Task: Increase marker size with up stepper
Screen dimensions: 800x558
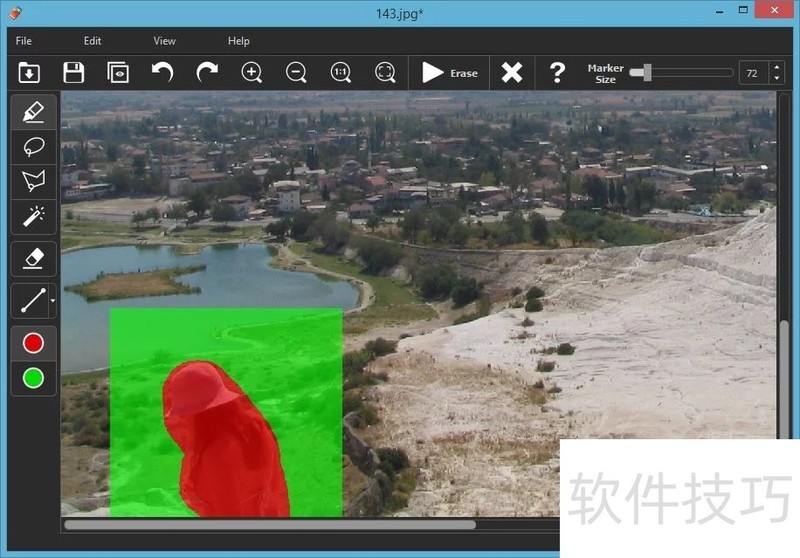Action: 778,67
